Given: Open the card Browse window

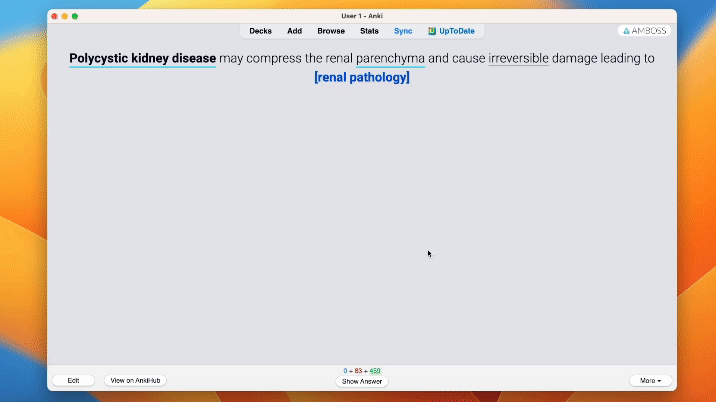Looking at the screenshot, I should [331, 31].
